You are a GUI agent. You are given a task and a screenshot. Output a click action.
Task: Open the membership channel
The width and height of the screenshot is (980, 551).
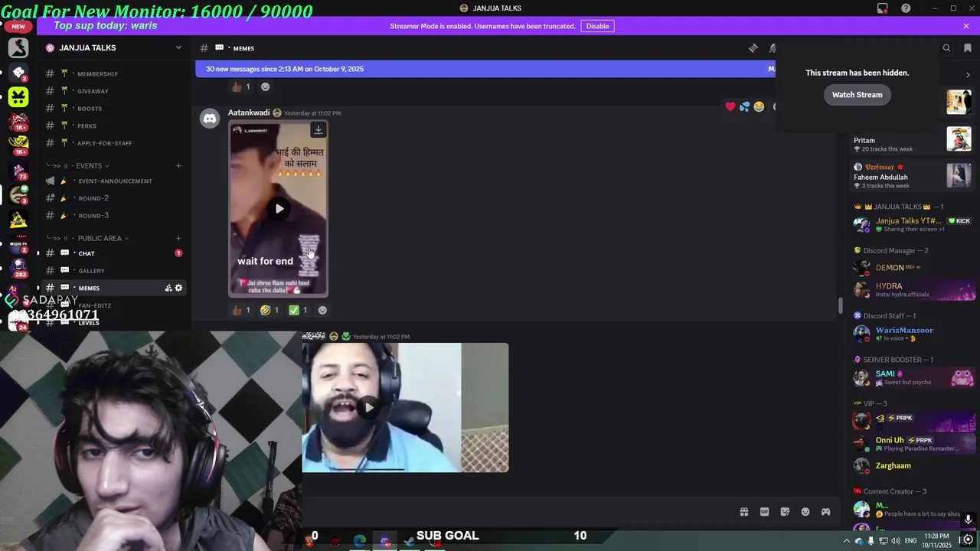coord(113,73)
